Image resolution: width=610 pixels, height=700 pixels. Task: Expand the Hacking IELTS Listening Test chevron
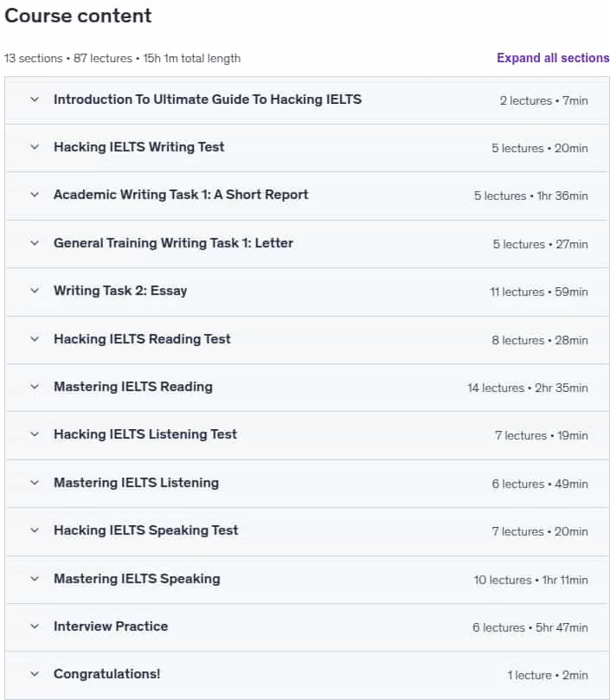(35, 434)
